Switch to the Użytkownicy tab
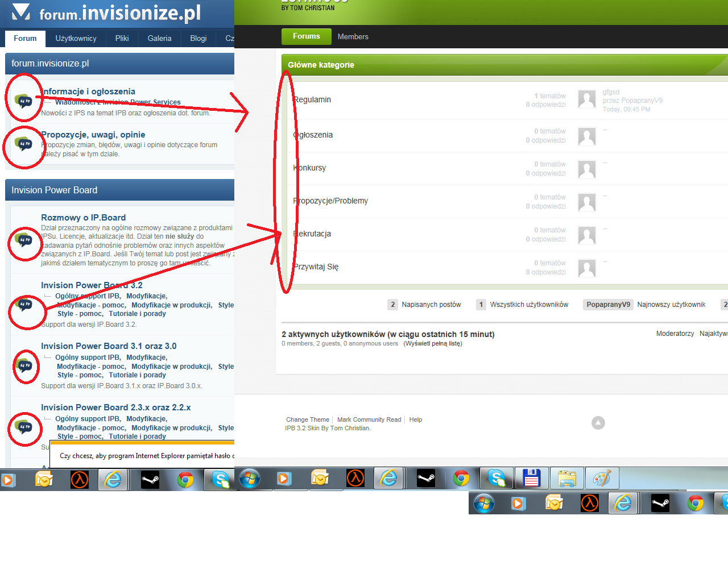The image size is (728, 582). (x=76, y=39)
